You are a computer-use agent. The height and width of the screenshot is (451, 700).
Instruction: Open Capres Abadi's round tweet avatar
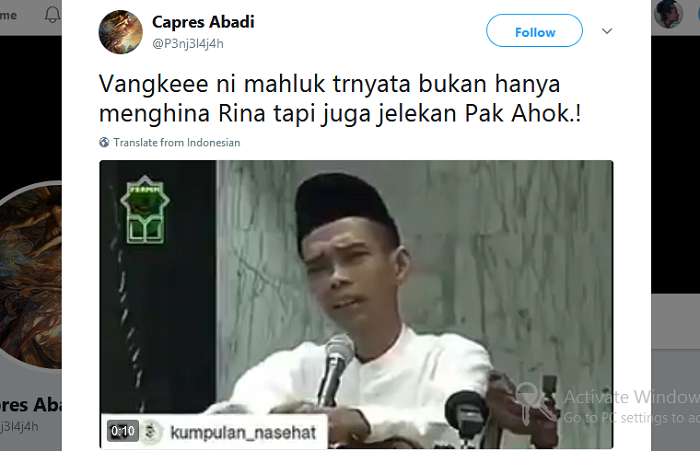click(x=121, y=32)
